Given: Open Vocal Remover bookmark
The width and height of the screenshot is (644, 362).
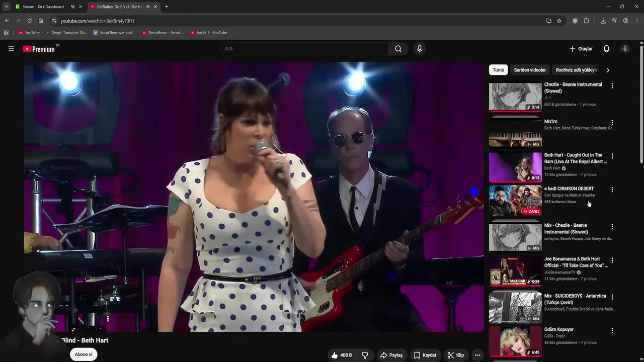Looking at the screenshot, I should coord(114,33).
